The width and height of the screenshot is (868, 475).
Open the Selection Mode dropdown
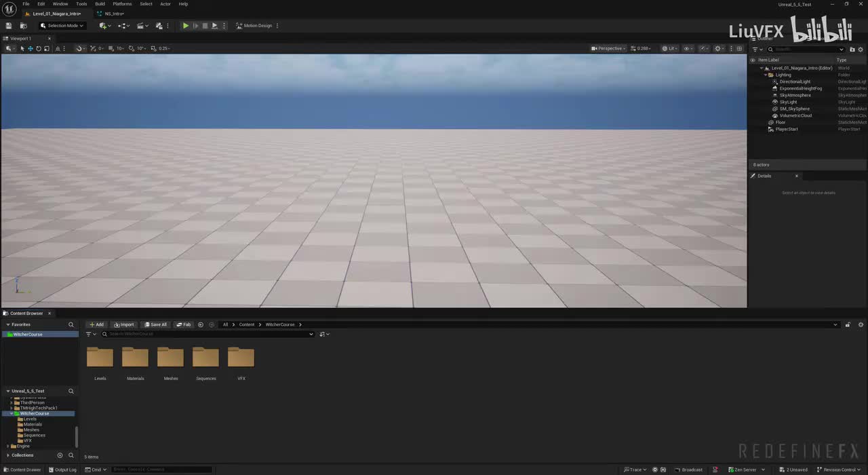tap(62, 26)
